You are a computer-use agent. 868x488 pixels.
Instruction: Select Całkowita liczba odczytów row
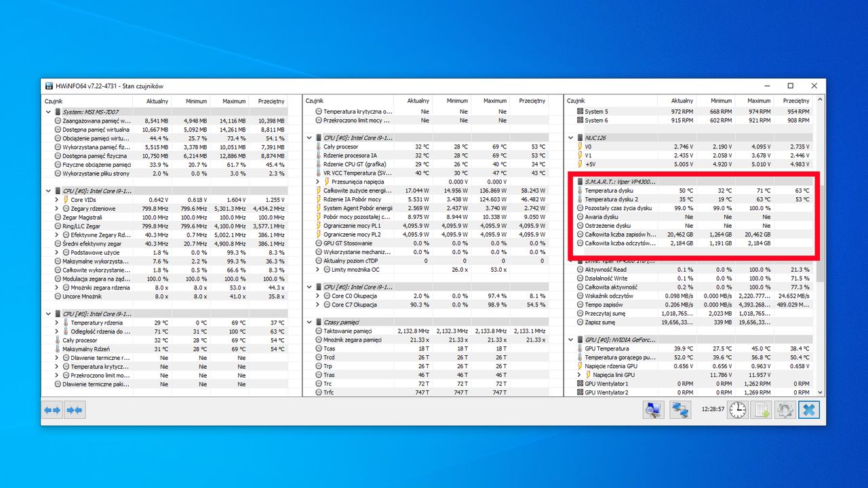click(690, 243)
